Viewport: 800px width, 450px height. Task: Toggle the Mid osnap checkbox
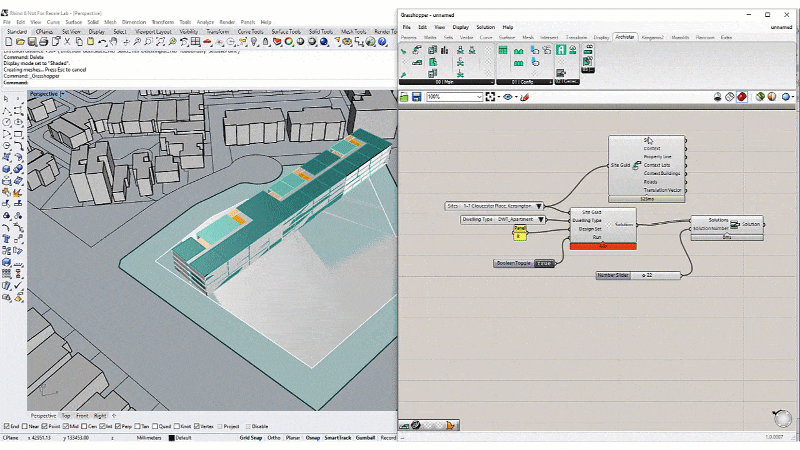tap(65, 426)
